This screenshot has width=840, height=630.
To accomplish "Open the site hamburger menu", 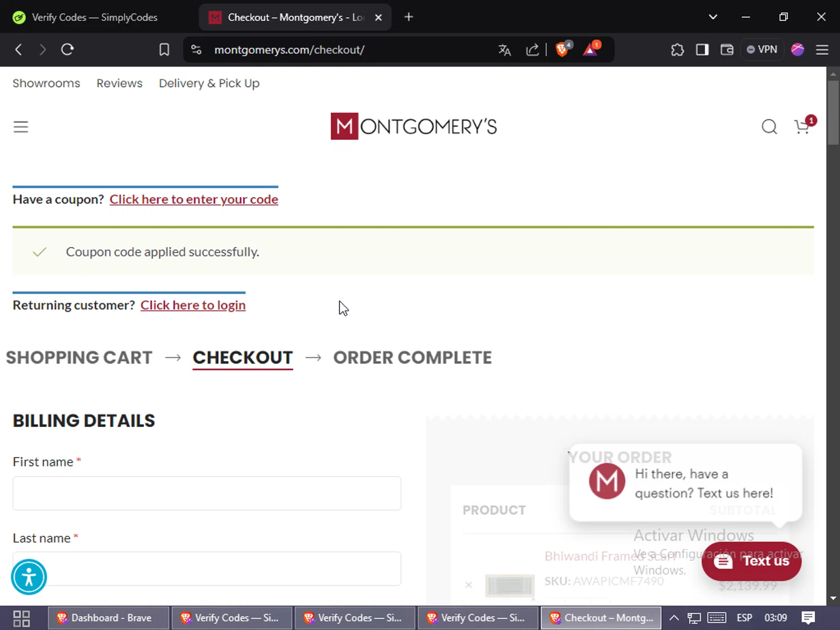I will [x=21, y=127].
